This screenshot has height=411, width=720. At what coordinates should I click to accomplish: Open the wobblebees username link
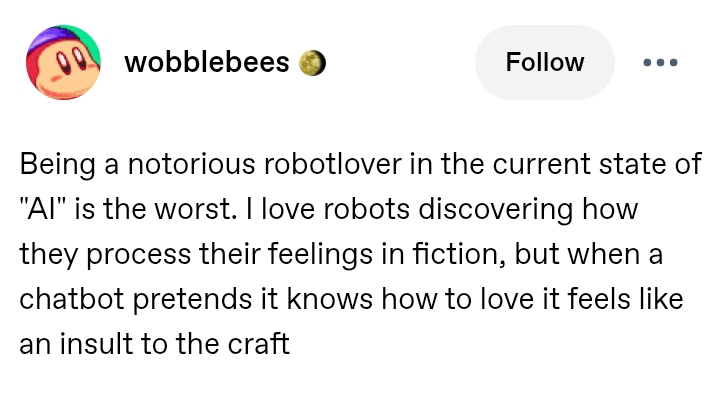point(206,62)
